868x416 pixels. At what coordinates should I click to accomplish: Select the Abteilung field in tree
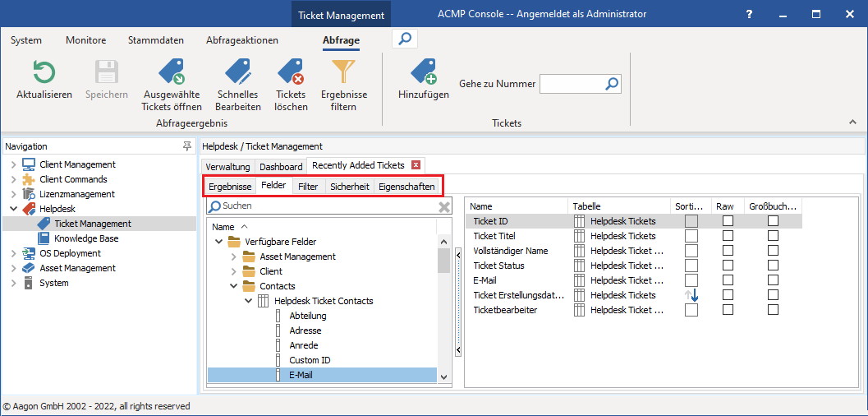click(308, 316)
